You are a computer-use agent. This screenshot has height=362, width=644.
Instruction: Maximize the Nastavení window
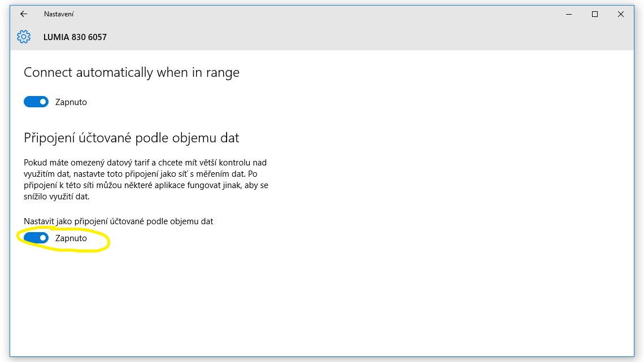tap(595, 14)
